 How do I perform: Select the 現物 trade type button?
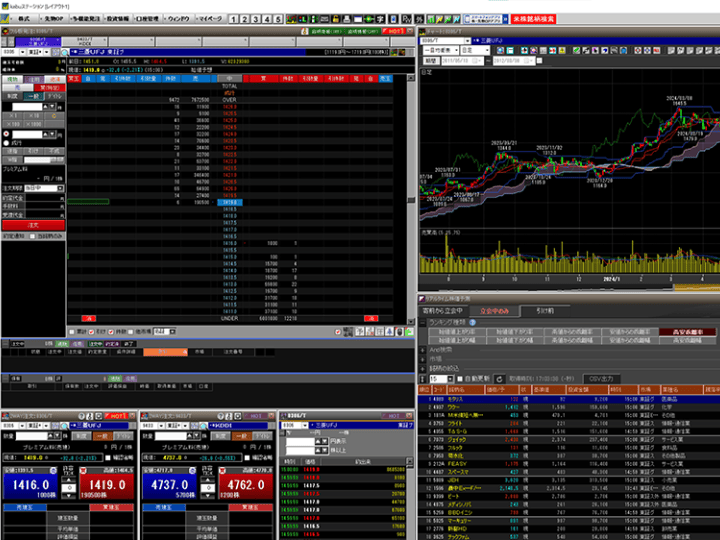12,79
